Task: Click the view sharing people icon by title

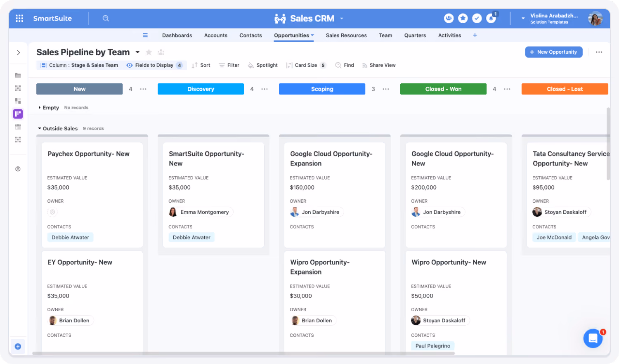Action: [x=161, y=52]
